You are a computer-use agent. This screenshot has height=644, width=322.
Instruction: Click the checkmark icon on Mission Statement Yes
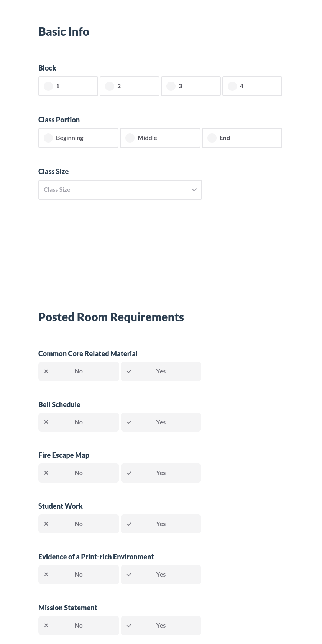[x=129, y=625]
